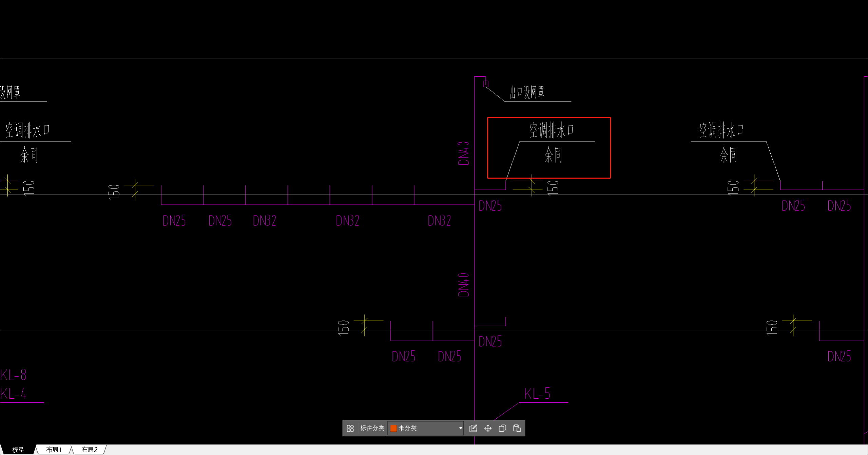Switch to the 布局2 tab
868x455 pixels.
[x=89, y=450]
